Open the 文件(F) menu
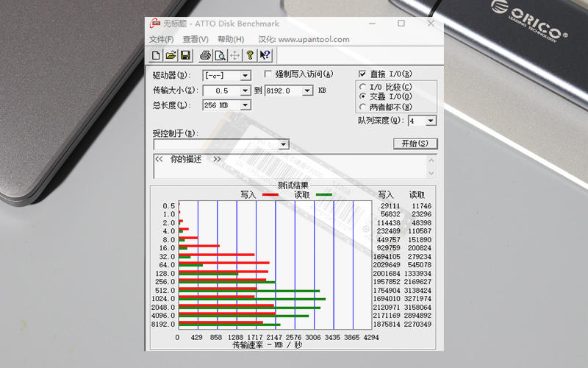Image resolution: width=588 pixels, height=368 pixels. tap(161, 40)
